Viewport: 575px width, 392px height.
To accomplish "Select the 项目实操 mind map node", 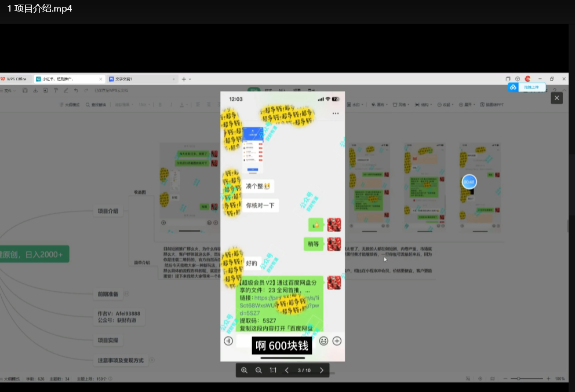I will [108, 340].
